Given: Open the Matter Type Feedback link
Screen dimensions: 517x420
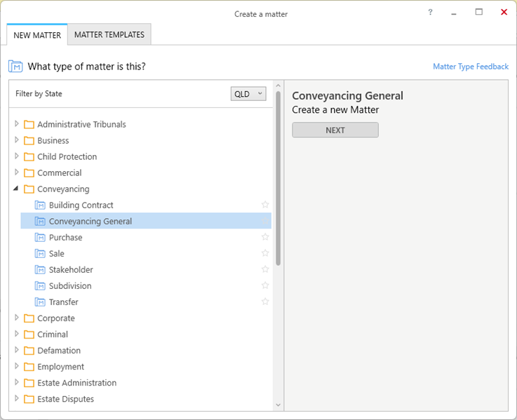Looking at the screenshot, I should (471, 67).
